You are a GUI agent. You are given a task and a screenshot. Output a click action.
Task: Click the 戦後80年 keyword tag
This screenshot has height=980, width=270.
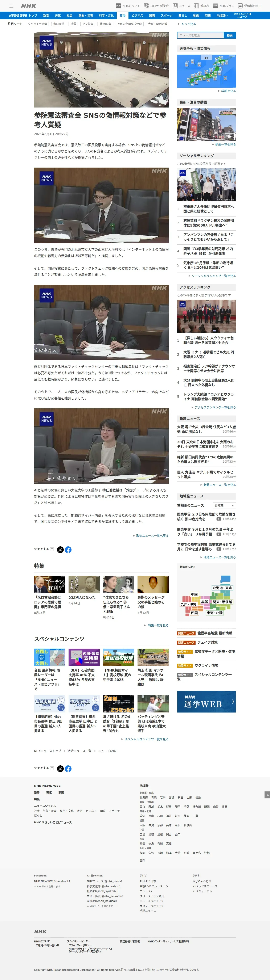pos(105,24)
